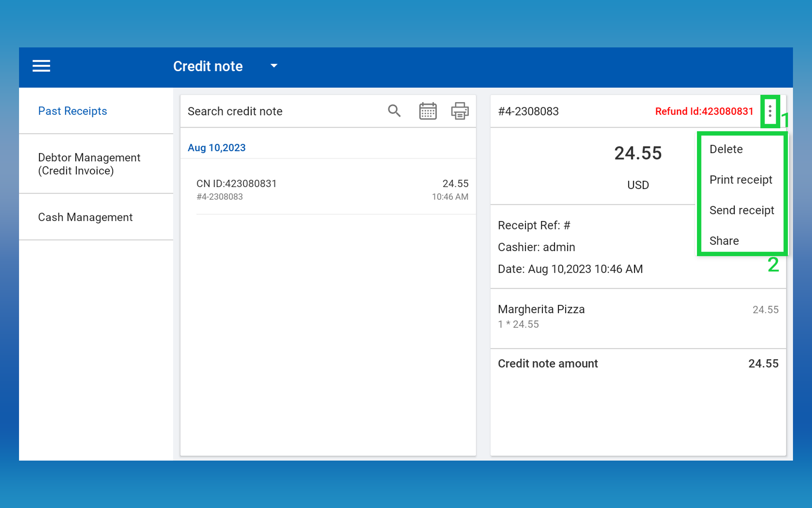Screen dimensions: 812x508
Task: Open the three-dot more options menu
Action: point(770,111)
